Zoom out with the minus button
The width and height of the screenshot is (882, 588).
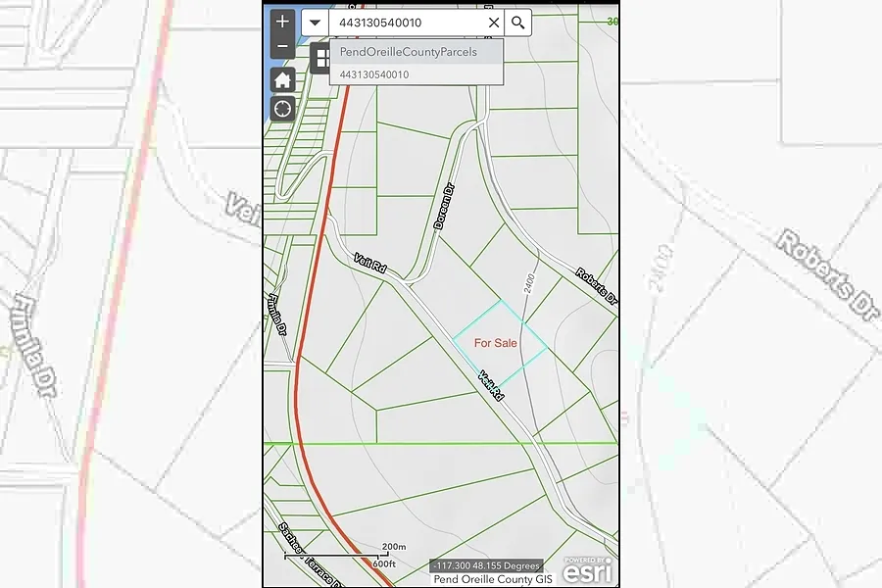point(282,47)
